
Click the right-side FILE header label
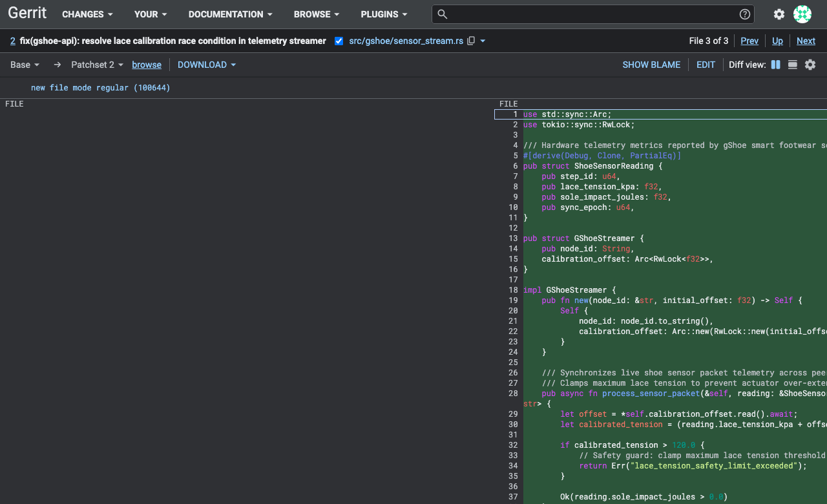[508, 104]
